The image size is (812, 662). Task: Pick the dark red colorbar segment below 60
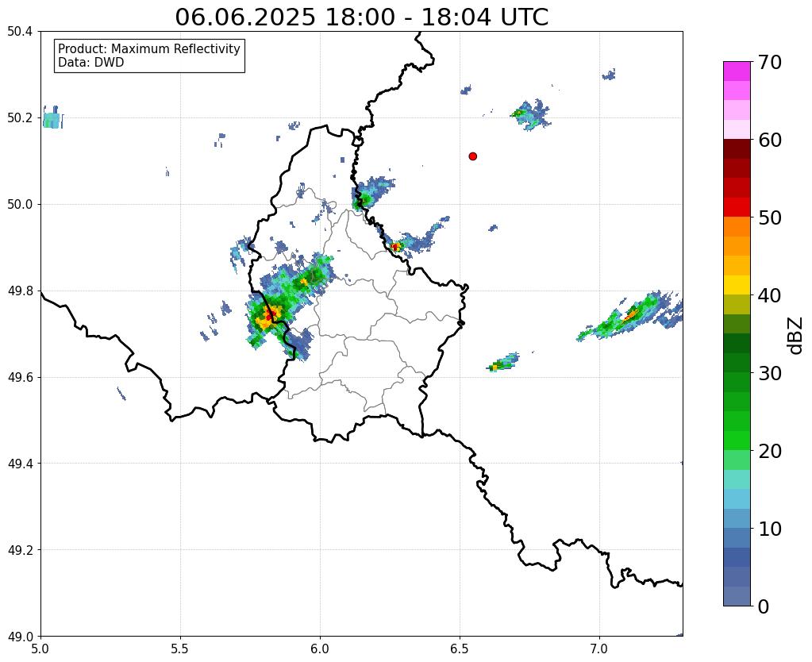tap(737, 149)
